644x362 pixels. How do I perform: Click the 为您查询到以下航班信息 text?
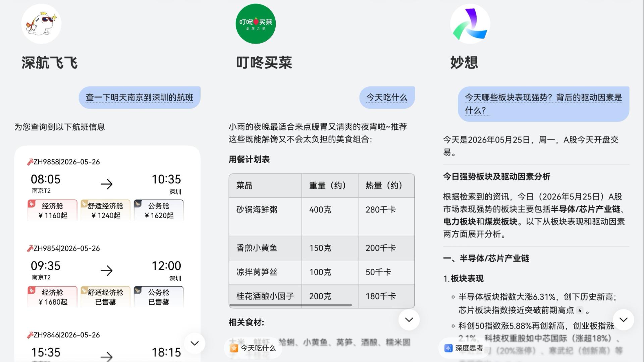pyautogui.click(x=60, y=127)
